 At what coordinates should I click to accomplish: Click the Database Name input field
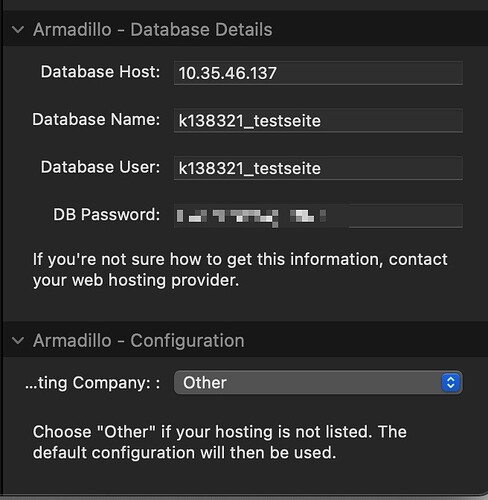318,120
